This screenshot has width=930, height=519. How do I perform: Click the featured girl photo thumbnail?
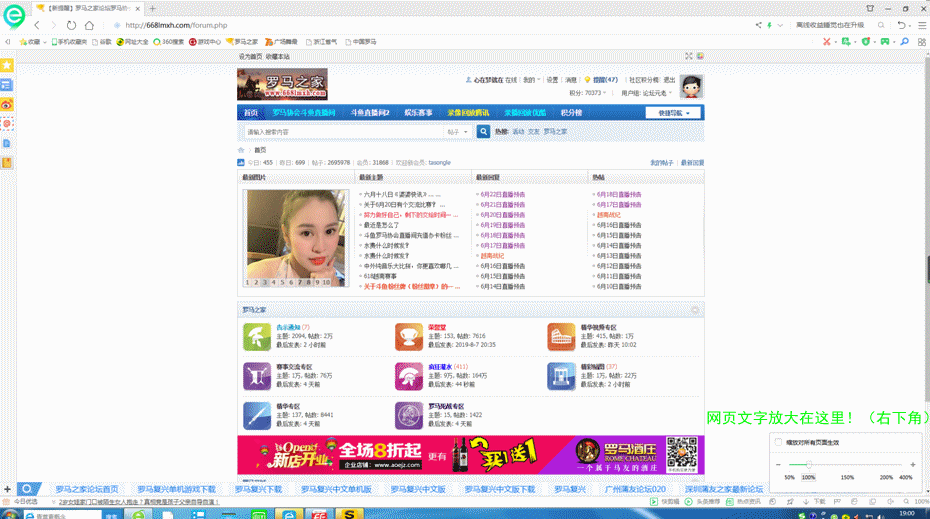coord(296,238)
